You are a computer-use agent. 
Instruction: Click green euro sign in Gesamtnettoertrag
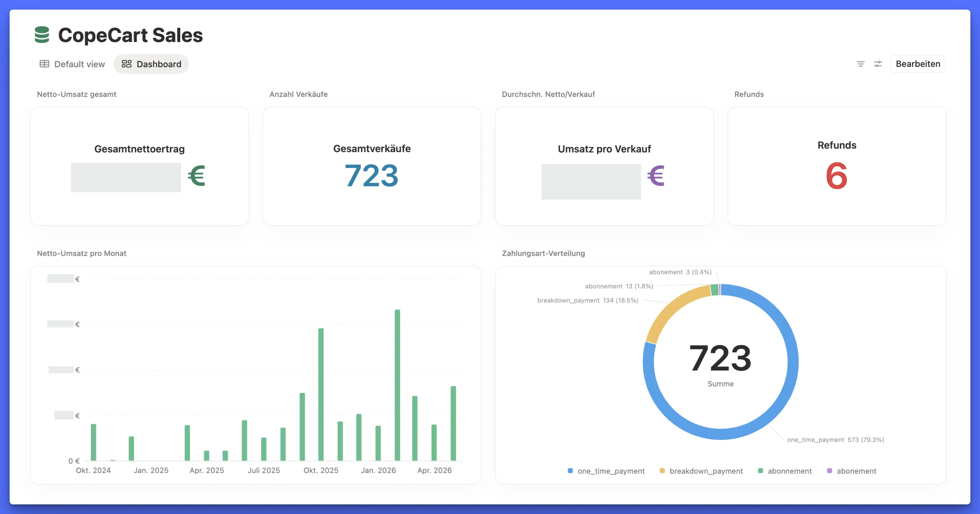197,175
